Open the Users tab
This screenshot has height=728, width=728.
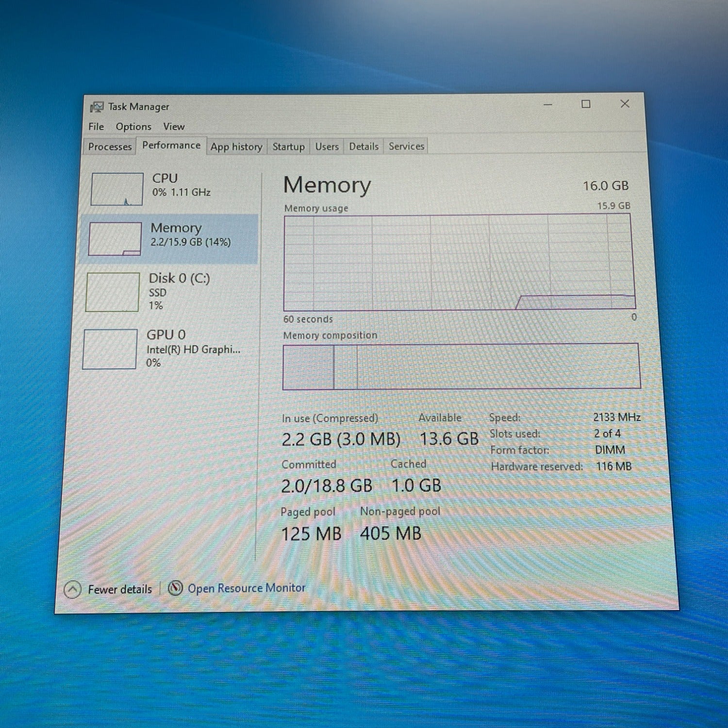click(x=327, y=147)
